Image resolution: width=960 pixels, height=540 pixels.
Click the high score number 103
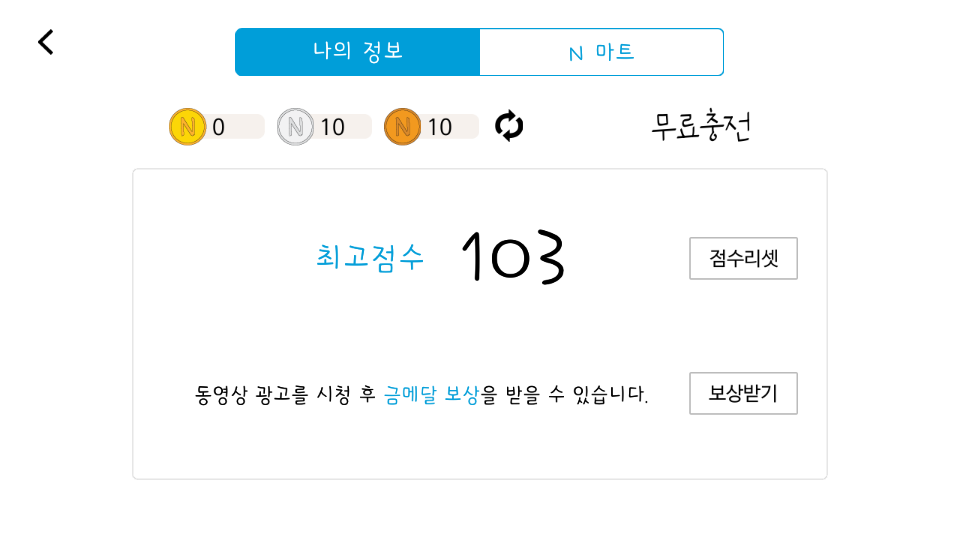515,258
